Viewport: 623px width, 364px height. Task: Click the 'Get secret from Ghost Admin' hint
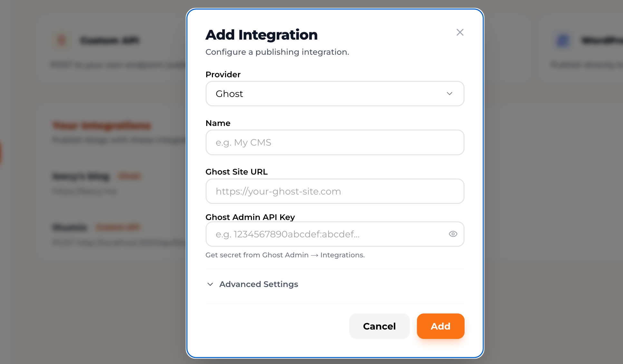tap(285, 255)
